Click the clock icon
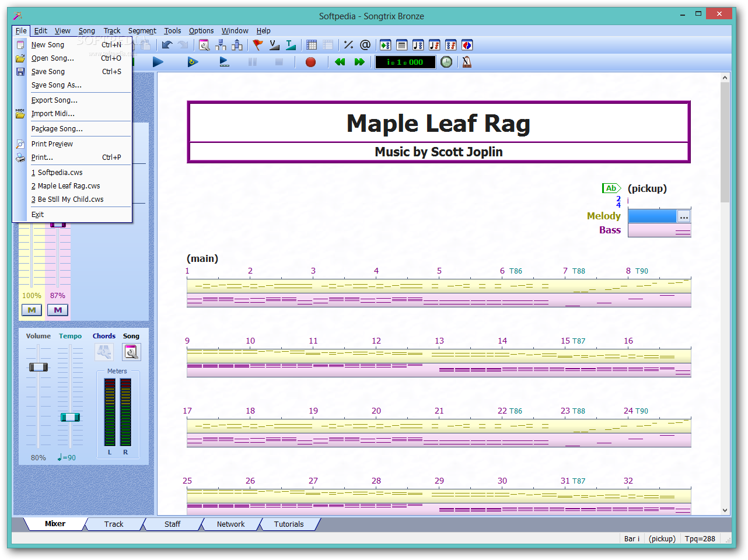 (446, 62)
